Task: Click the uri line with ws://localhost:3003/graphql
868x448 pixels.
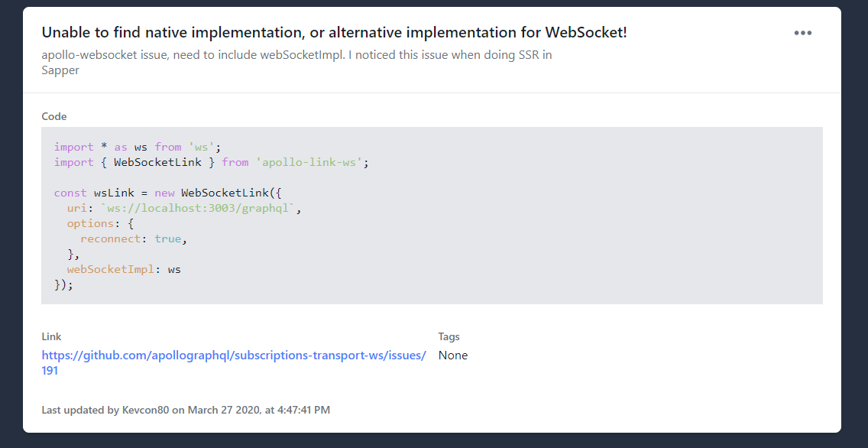Action: (x=184, y=208)
